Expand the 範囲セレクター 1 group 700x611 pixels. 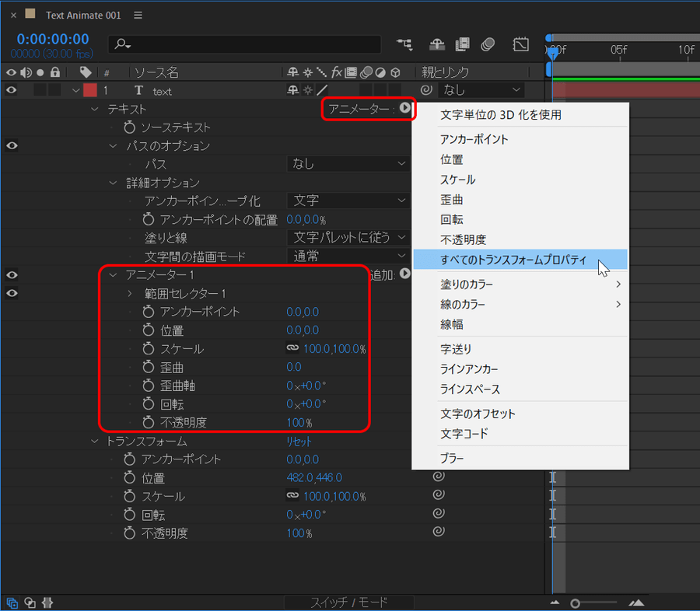131,294
